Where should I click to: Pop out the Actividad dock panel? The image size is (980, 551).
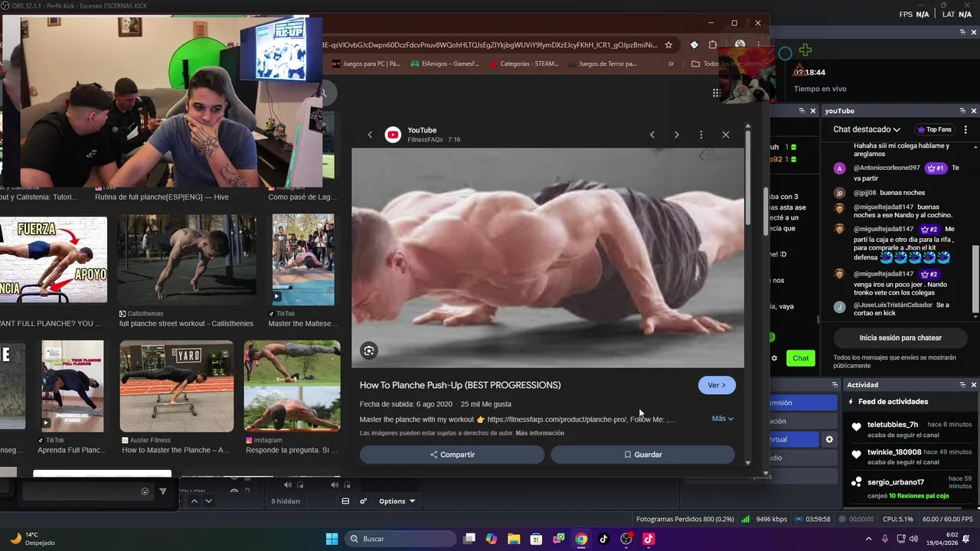[x=962, y=385]
